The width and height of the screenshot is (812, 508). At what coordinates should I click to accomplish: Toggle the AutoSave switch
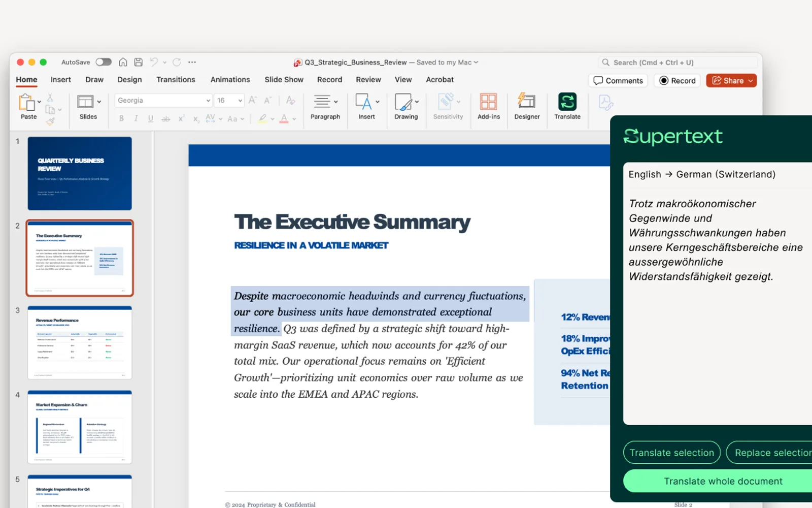tap(104, 62)
